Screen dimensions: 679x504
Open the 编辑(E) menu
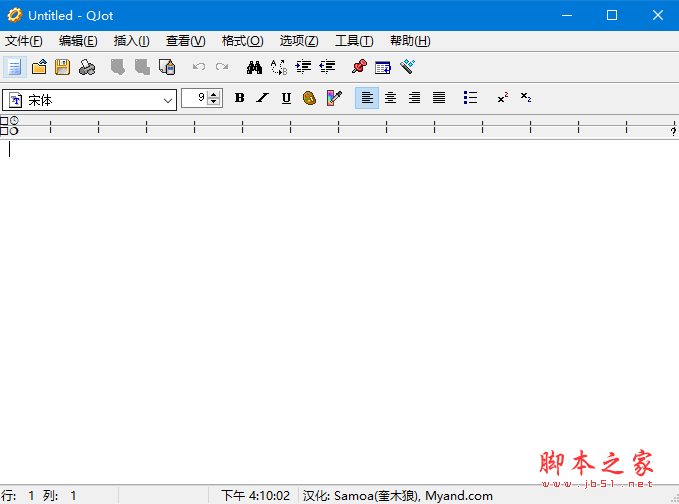click(78, 41)
